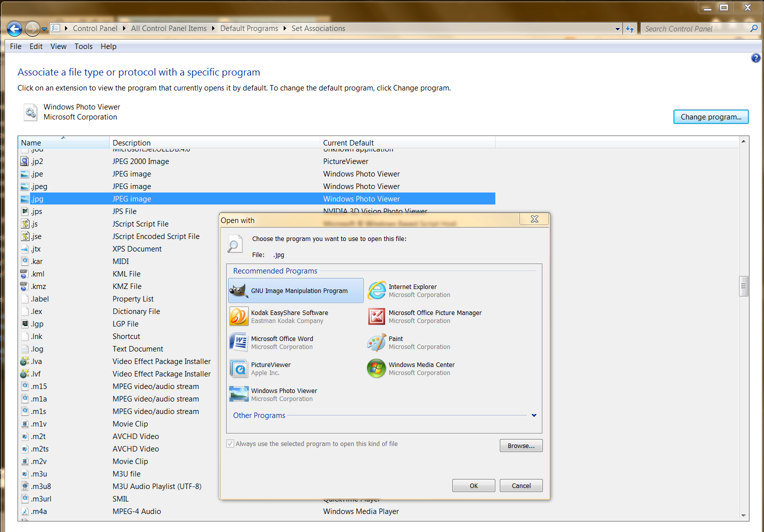The height and width of the screenshot is (532, 764).
Task: Click the Change program button
Action: [x=711, y=117]
